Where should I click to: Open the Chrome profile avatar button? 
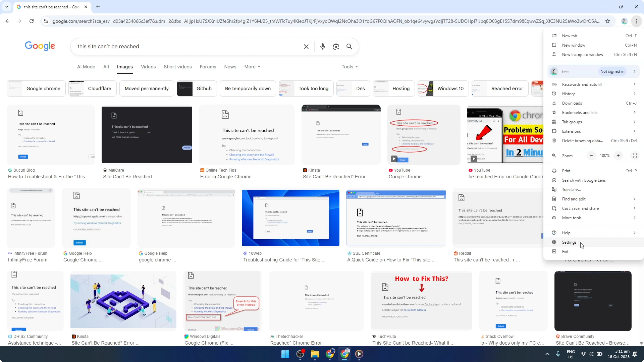pos(624,21)
